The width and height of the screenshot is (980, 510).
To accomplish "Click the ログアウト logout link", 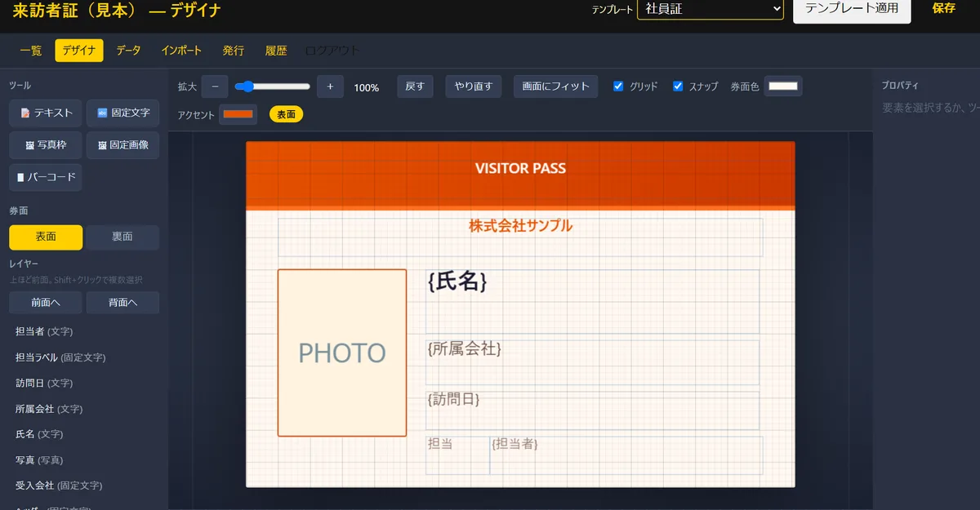I will tap(332, 51).
